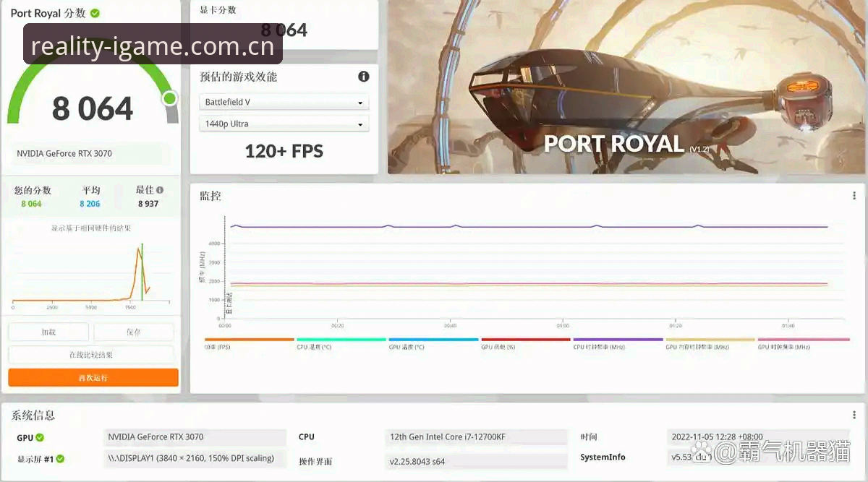The height and width of the screenshot is (482, 868).
Task: Click the info icon beside 预估的游戏效能
Action: point(364,77)
